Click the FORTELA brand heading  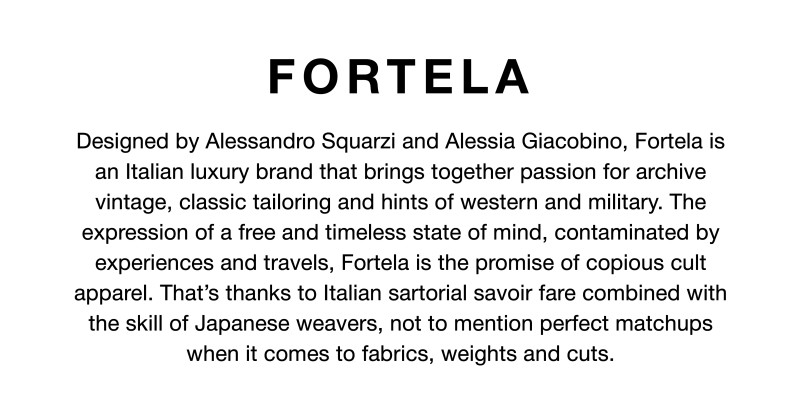tap(399, 77)
